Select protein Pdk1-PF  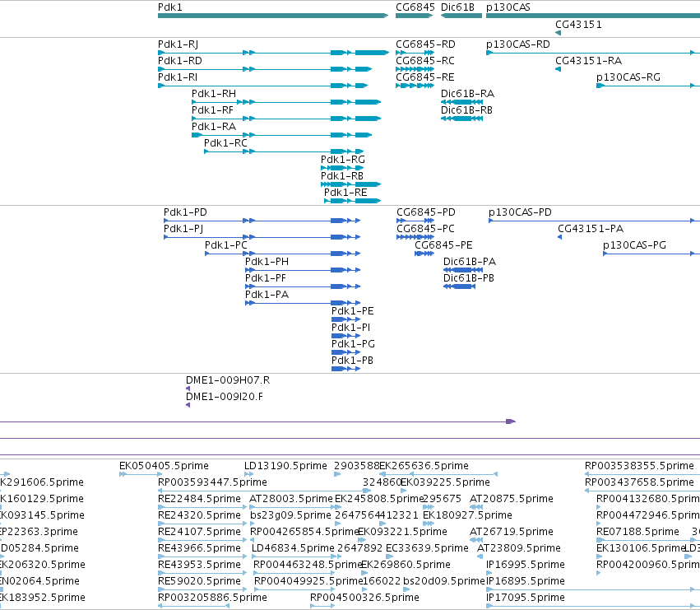coord(303,286)
